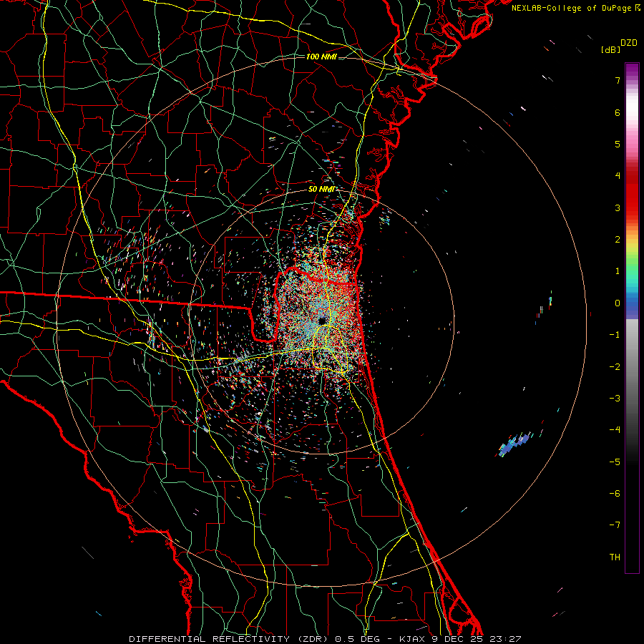Click the [dB] units label
644x644 pixels.
pyautogui.click(x=610, y=49)
